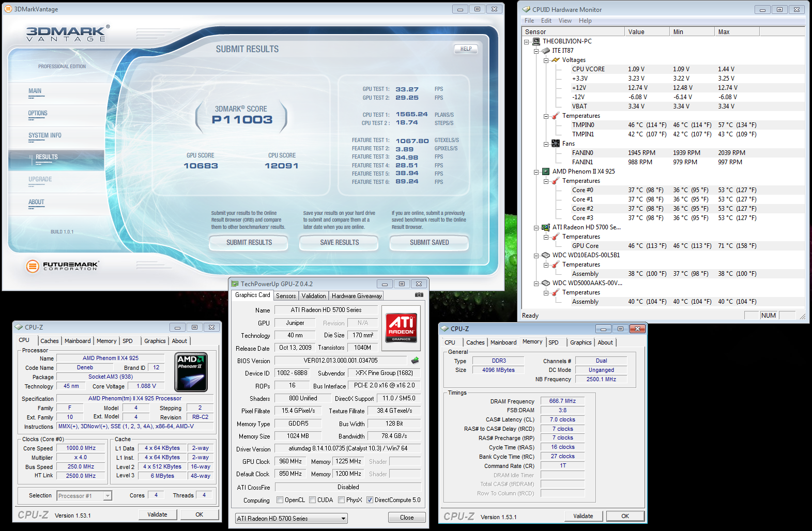This screenshot has height=531, width=812.
Task: Switch to Validation tab in GPU-Z
Action: click(x=314, y=296)
